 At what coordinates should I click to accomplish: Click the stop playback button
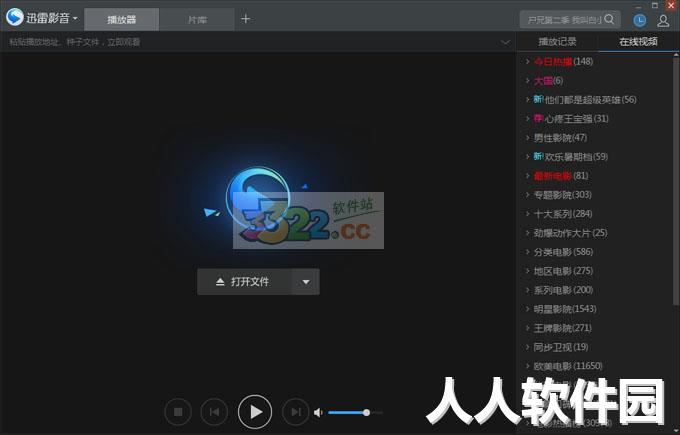178,412
